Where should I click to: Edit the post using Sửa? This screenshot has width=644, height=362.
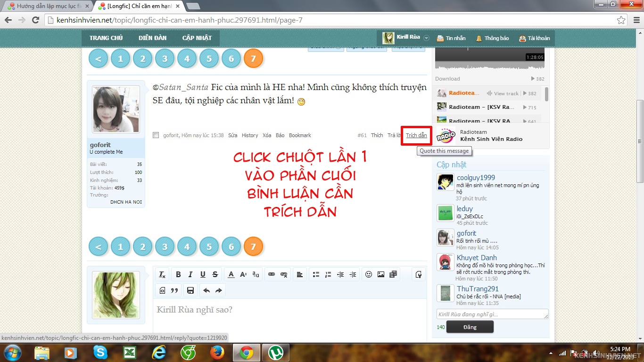click(x=233, y=135)
